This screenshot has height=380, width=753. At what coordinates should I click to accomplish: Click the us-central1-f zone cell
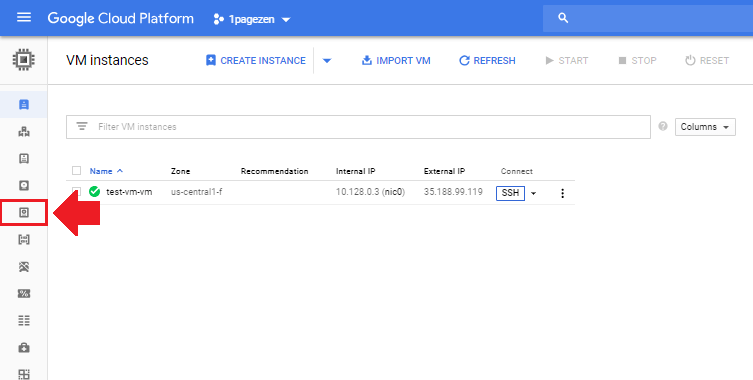(x=196, y=192)
